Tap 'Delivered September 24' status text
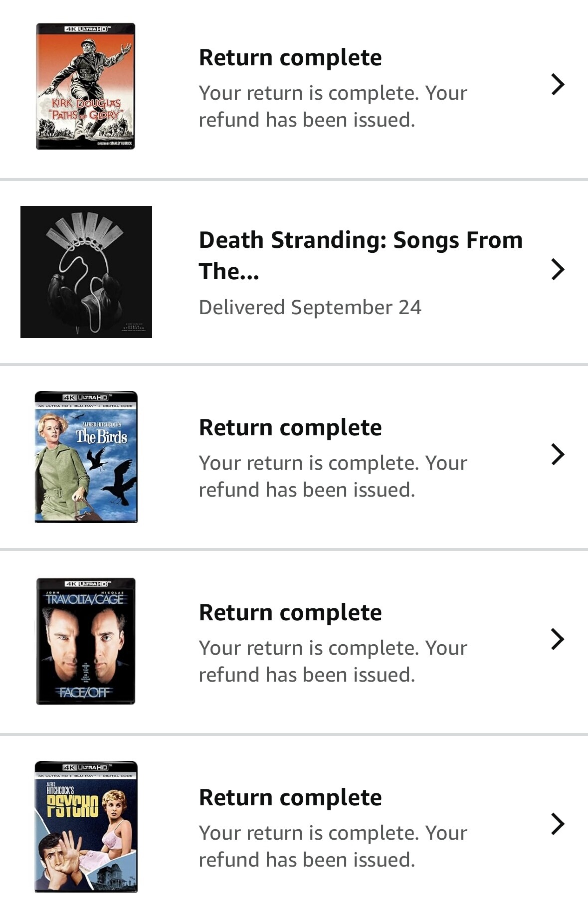 tap(310, 307)
